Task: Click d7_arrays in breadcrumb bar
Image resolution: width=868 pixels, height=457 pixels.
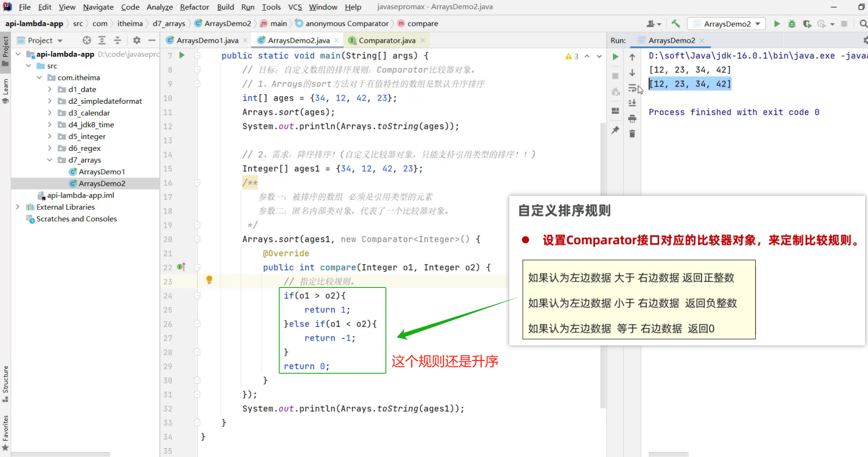Action: pyautogui.click(x=169, y=24)
